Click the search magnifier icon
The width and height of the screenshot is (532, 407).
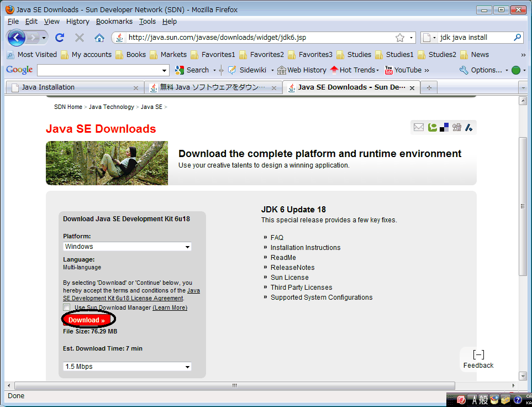click(x=518, y=38)
